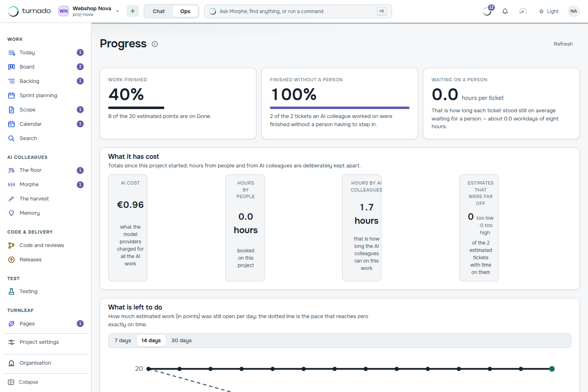Click the WN project avatar
The image size is (588, 392).
(x=64, y=11)
